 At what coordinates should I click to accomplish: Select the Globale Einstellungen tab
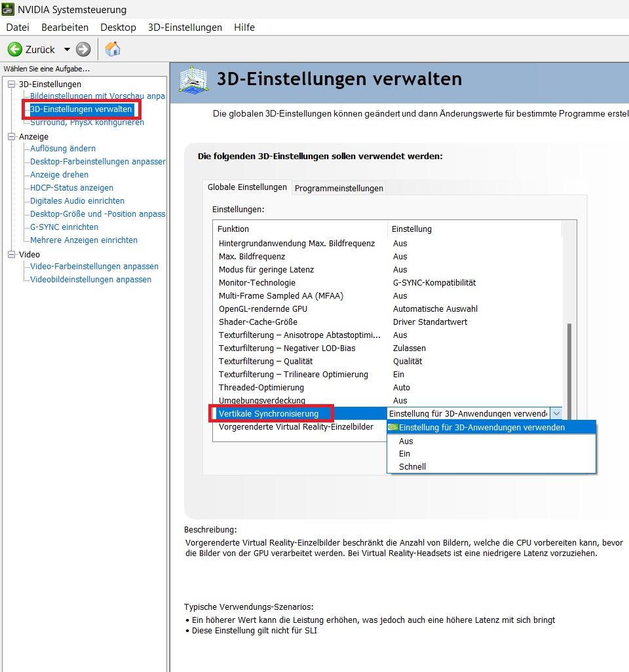click(x=247, y=187)
